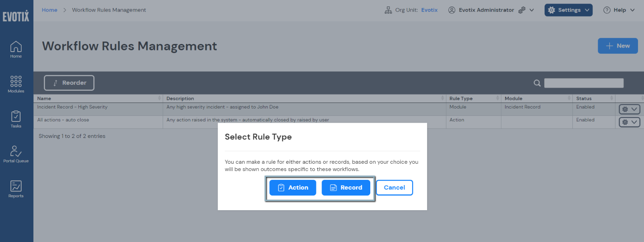The height and width of the screenshot is (242, 644).
Task: Cancel the Select Rule Type dialog
Action: point(394,188)
